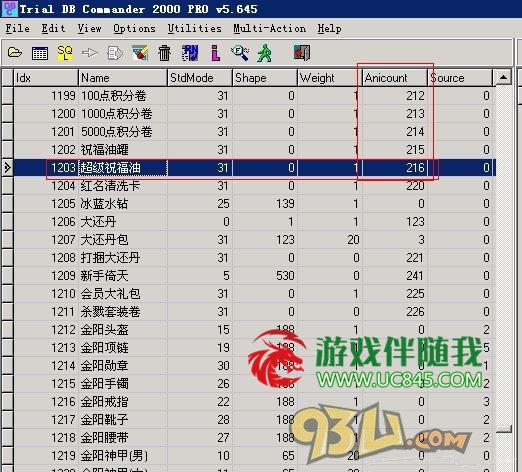Open the Help menu
522x472 pixels.
tap(329, 29)
